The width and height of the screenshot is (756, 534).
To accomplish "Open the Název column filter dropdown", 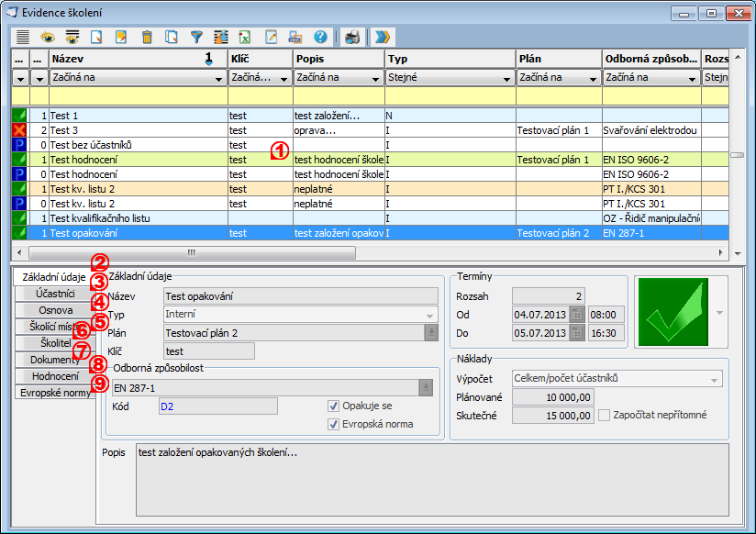I will (218, 79).
